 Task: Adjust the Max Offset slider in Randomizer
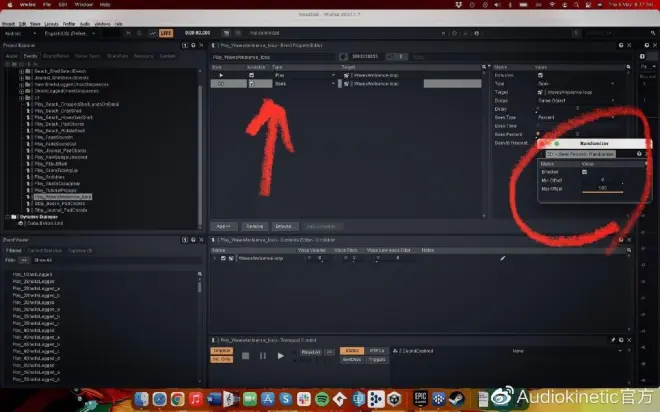603,191
